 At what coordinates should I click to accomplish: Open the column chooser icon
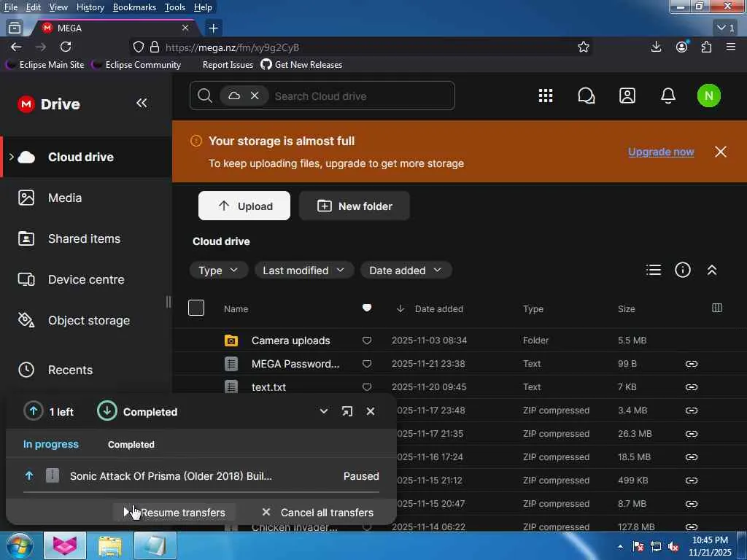[x=716, y=308]
